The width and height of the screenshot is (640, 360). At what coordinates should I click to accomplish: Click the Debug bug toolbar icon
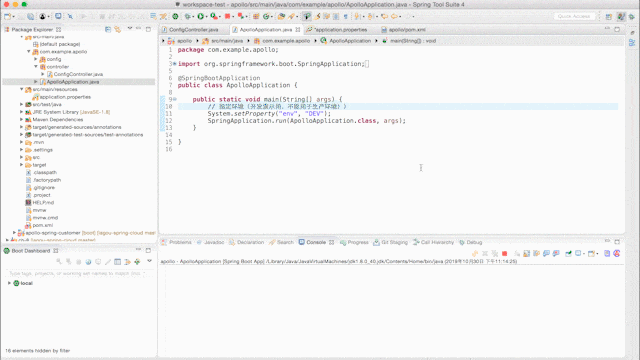(187, 16)
